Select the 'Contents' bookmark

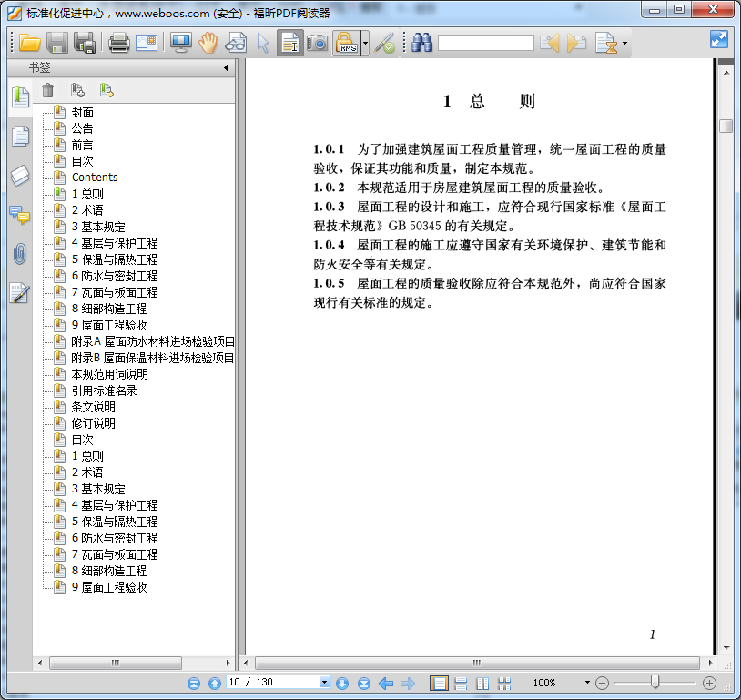click(95, 178)
